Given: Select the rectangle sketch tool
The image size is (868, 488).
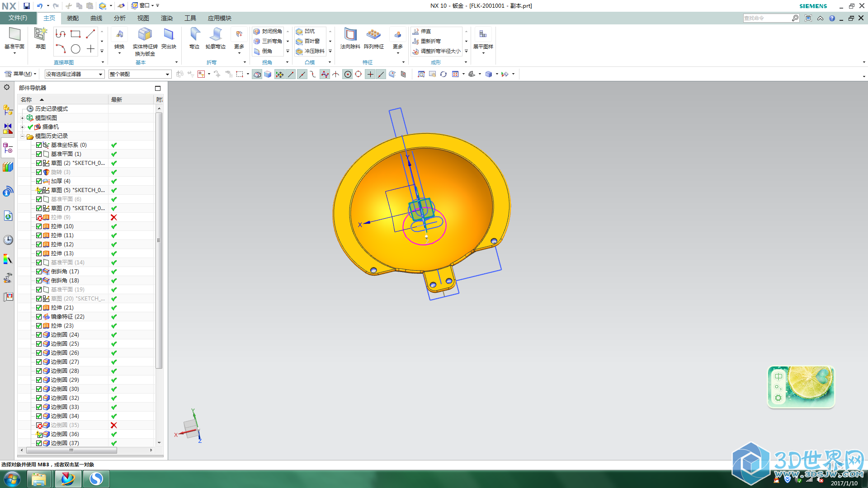Looking at the screenshot, I should tap(75, 34).
